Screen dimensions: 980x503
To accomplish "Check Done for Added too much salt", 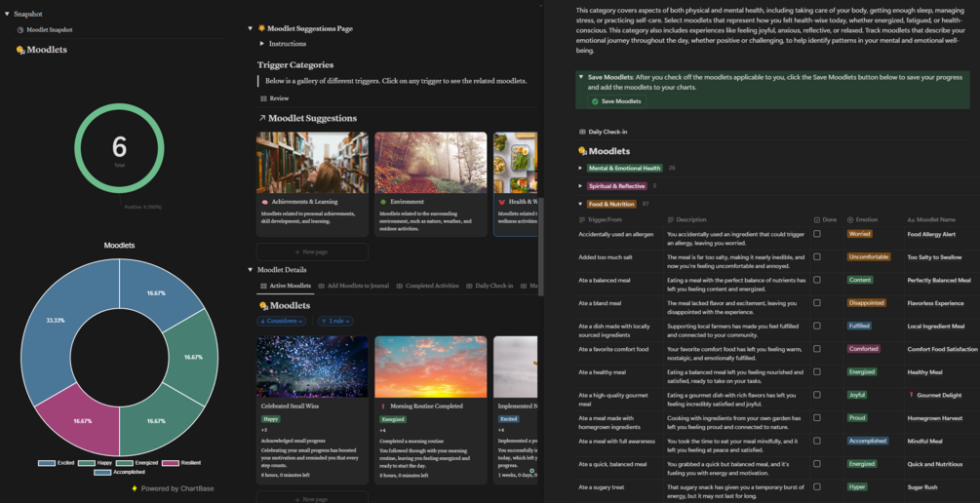I will pos(817,256).
